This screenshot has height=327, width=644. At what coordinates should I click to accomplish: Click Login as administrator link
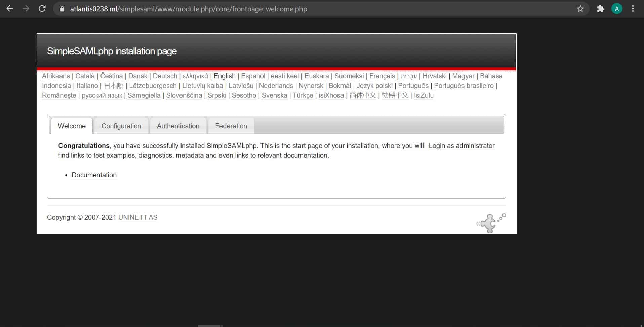tap(461, 146)
